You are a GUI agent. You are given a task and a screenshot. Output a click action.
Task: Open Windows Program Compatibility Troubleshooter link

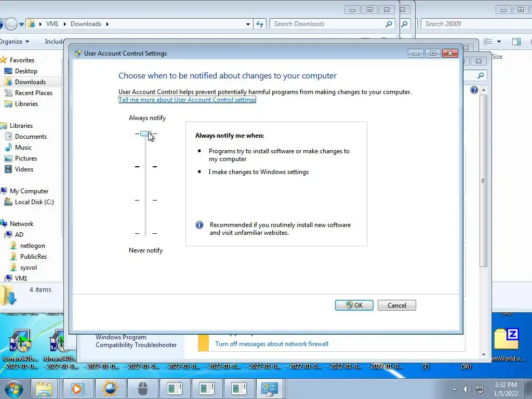click(136, 341)
